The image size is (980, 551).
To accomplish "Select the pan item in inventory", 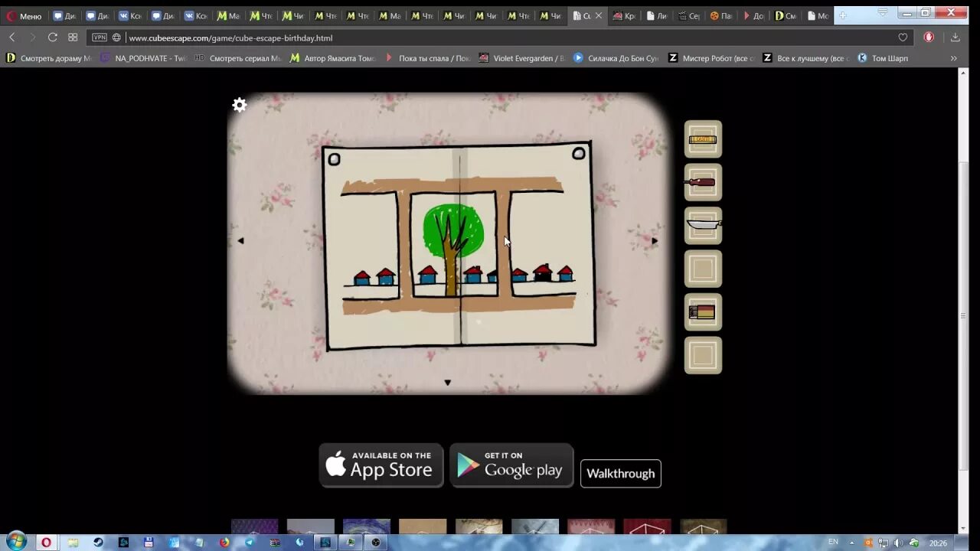I will point(703,225).
